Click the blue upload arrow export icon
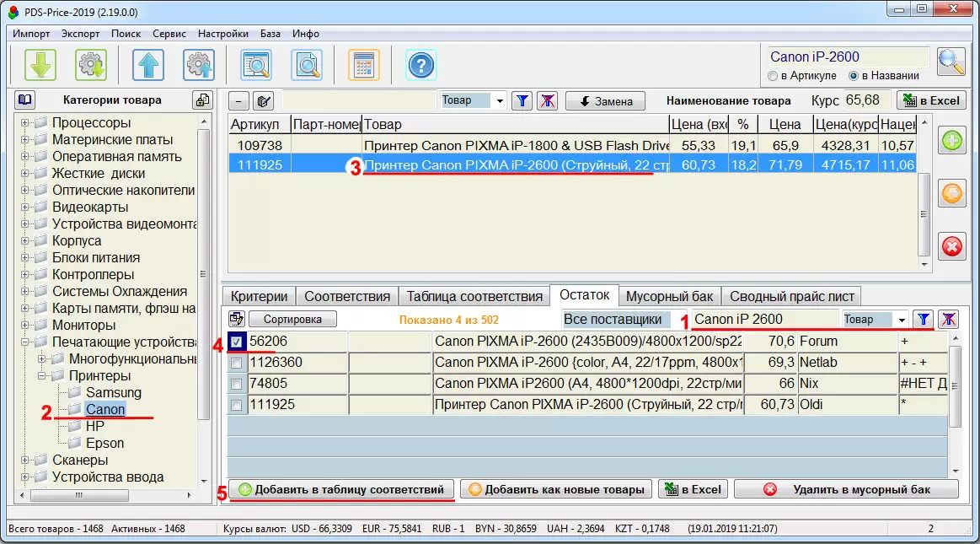The width and height of the screenshot is (980, 544). tap(148, 65)
